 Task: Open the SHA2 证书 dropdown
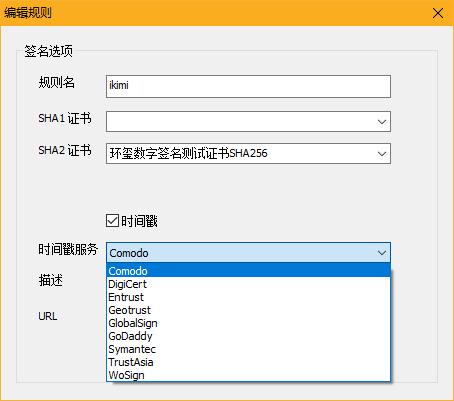pyautogui.click(x=248, y=154)
